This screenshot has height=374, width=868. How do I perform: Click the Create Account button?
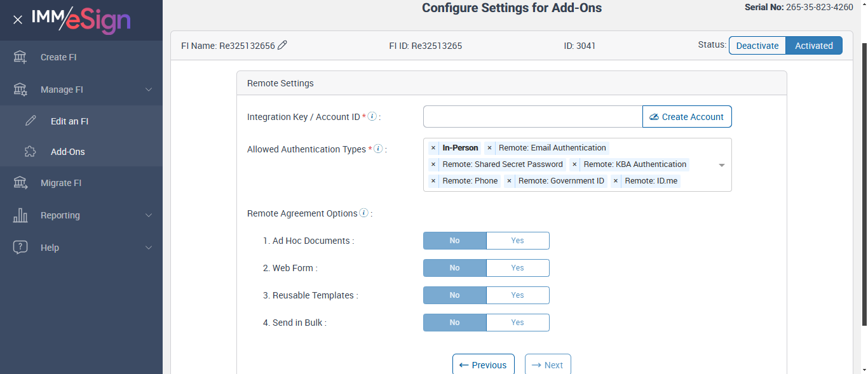pos(687,117)
